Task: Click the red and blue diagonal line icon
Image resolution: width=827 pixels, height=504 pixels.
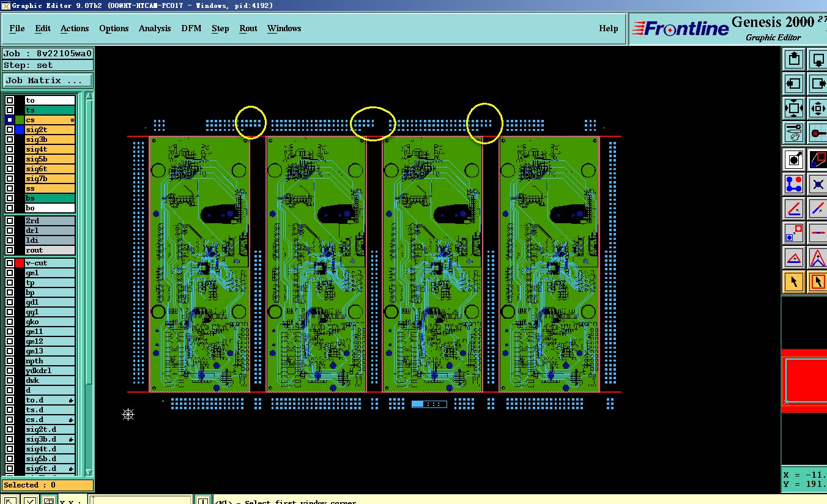Action: coord(818,209)
